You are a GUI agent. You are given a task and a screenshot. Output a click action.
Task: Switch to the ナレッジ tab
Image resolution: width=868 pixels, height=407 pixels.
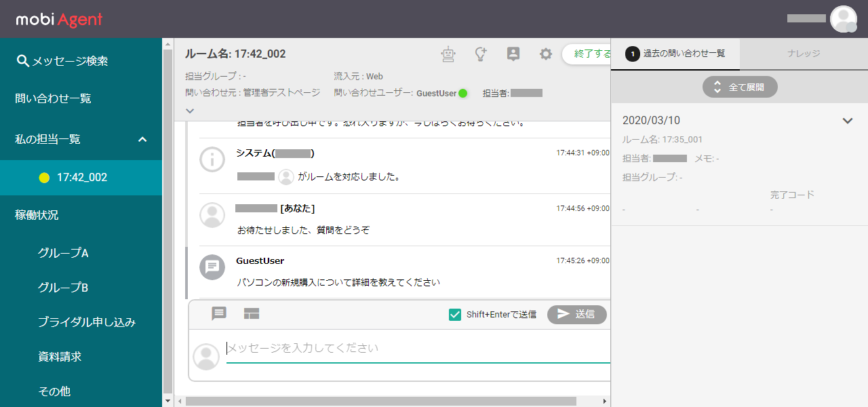pyautogui.click(x=804, y=53)
